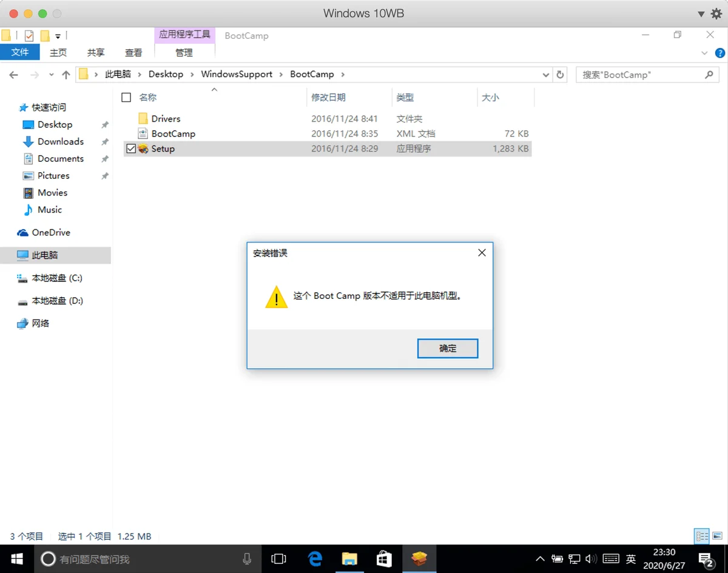Click the search magnifier icon
Screen dimensions: 728x573
[709, 75]
